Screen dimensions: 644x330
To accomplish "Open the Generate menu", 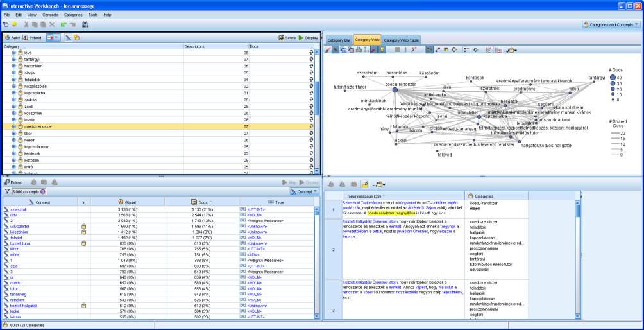I will [51, 15].
